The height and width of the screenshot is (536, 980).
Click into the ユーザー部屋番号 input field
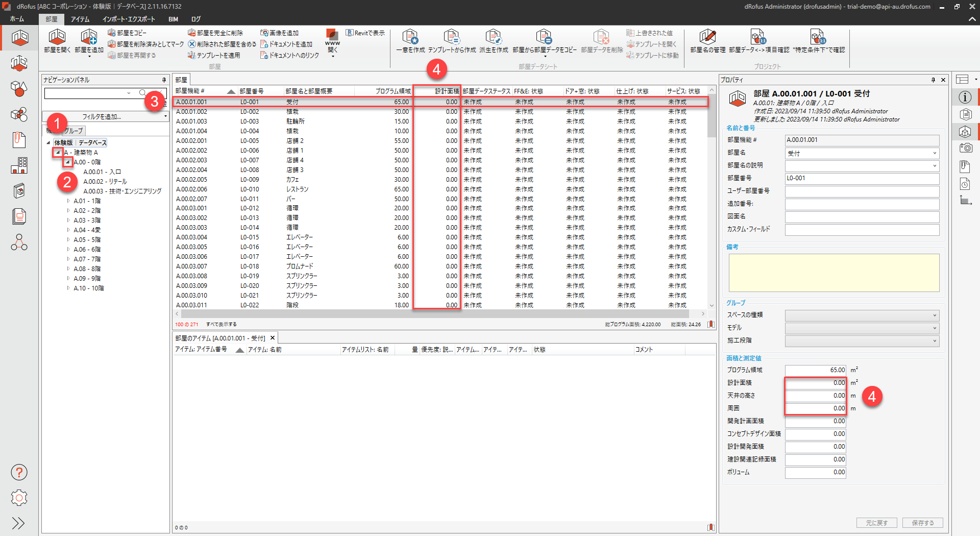tap(862, 191)
